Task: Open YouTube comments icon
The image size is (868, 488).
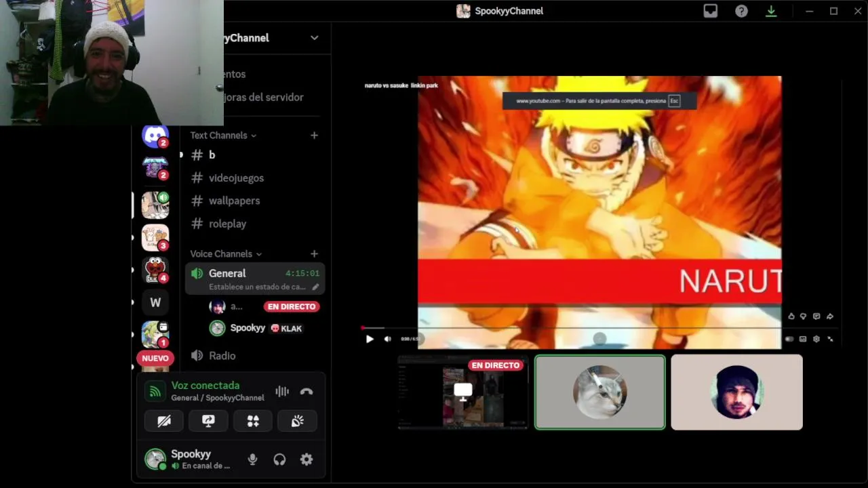Action: [x=816, y=317]
